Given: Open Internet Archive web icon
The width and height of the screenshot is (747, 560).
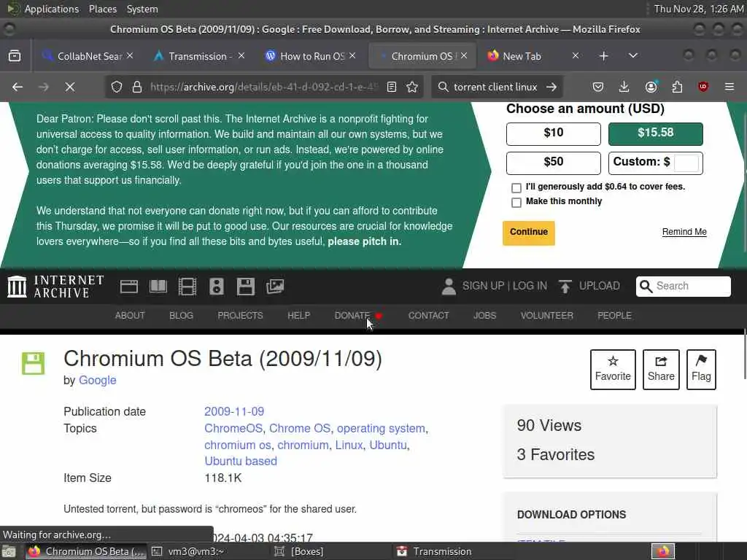Looking at the screenshot, I should [x=129, y=287].
